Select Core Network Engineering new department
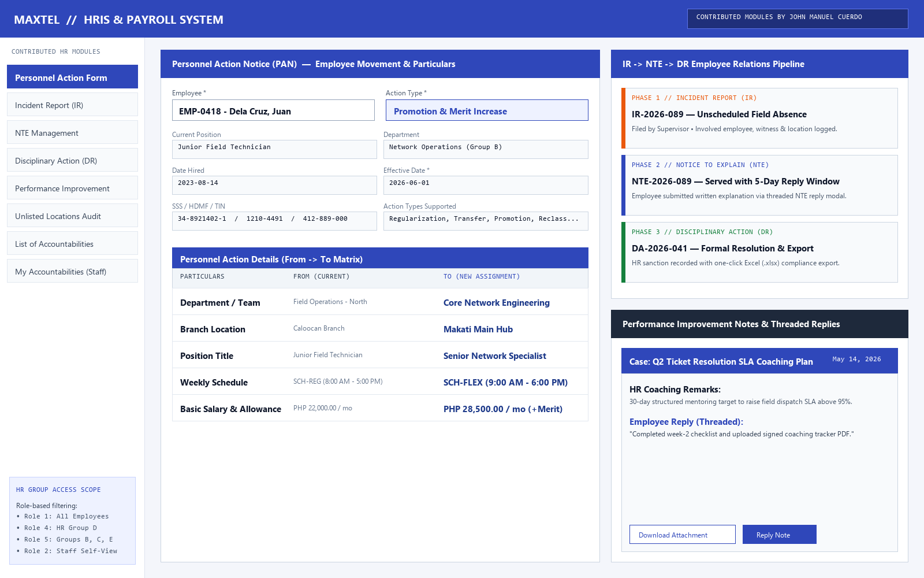This screenshot has height=578, width=924. [x=496, y=303]
